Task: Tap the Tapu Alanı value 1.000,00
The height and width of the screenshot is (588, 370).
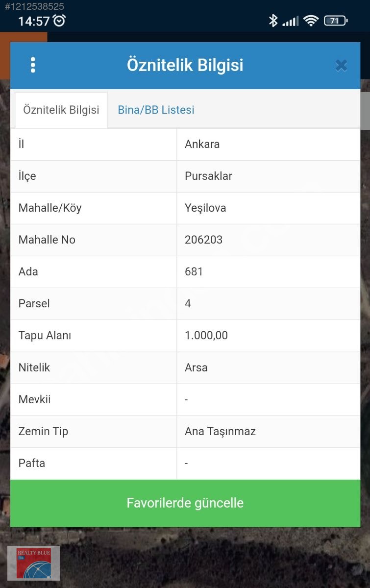Action: (206, 336)
